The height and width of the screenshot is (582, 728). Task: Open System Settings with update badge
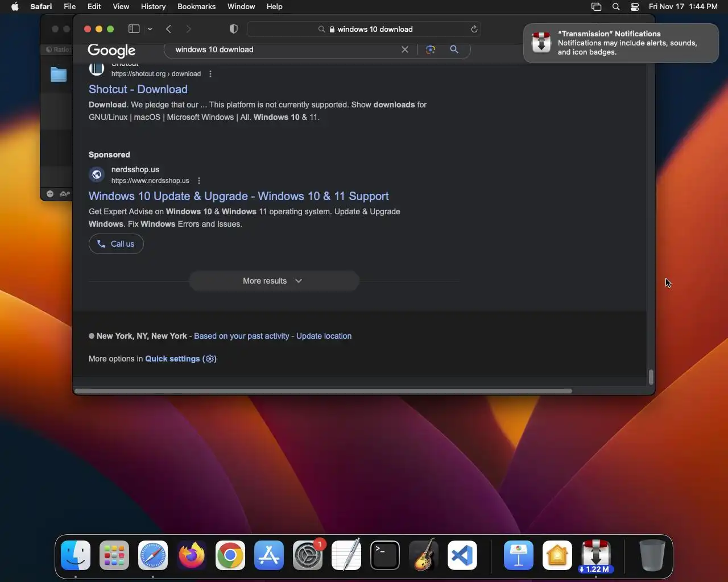308,555
